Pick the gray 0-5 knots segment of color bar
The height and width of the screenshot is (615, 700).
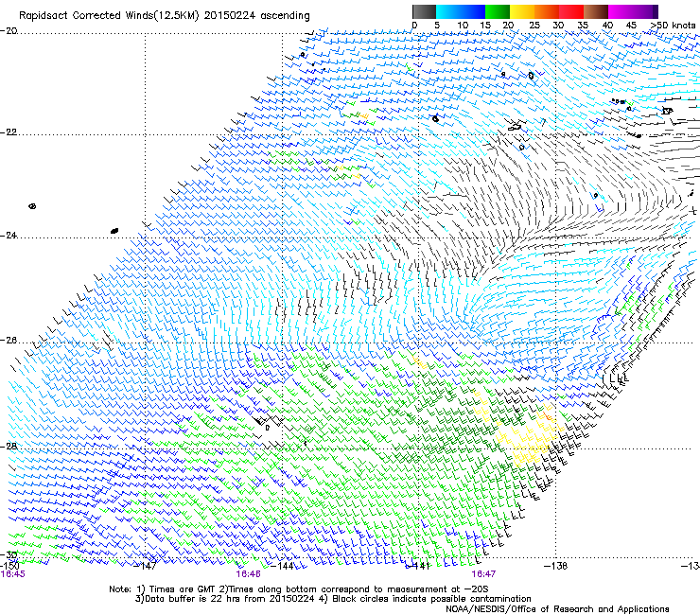tap(424, 11)
